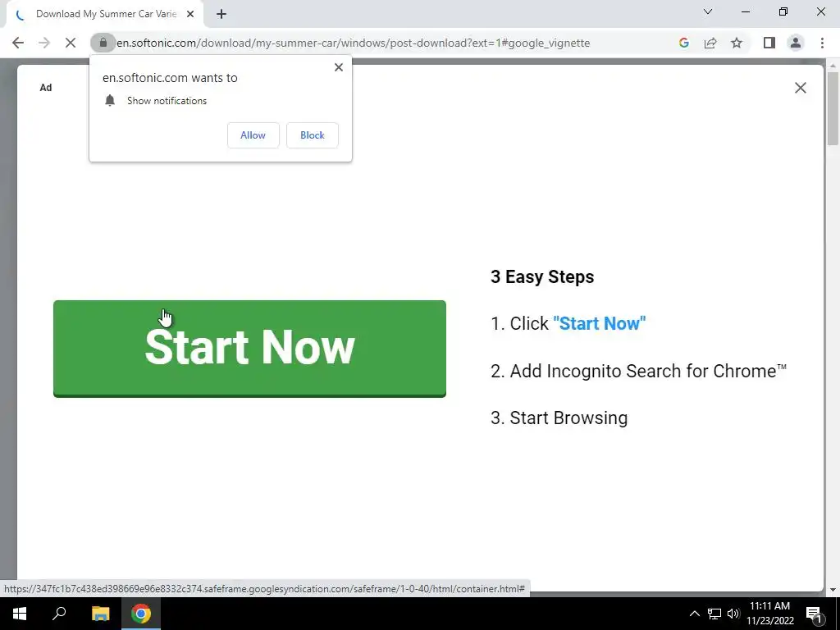840x630 pixels.
Task: Stop loading the page
Action: 71,43
